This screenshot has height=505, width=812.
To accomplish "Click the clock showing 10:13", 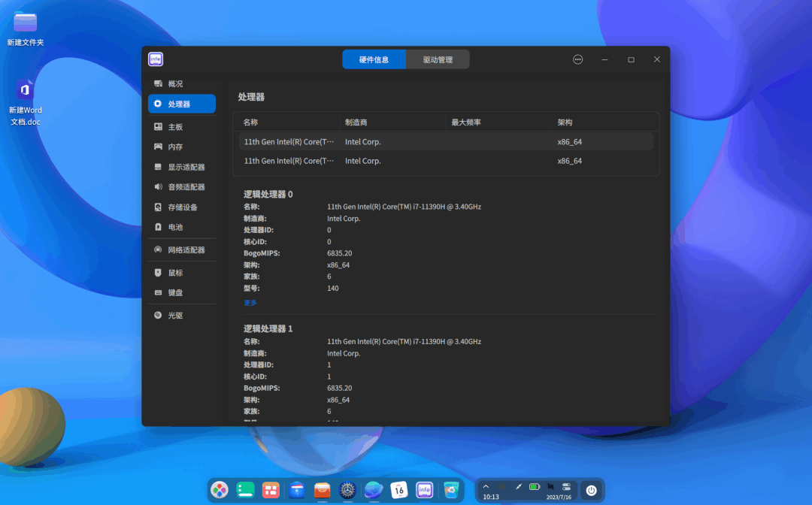I will (491, 497).
